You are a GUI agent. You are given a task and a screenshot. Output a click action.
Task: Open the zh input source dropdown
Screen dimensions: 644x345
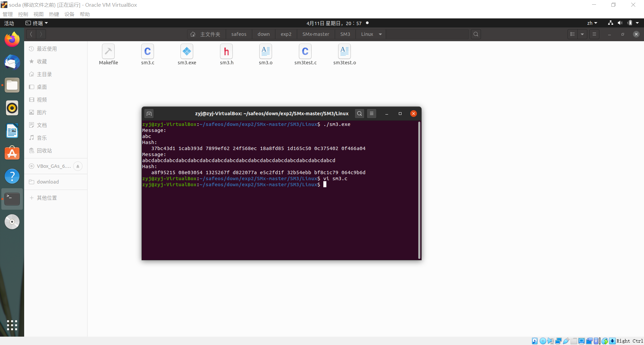click(x=592, y=23)
